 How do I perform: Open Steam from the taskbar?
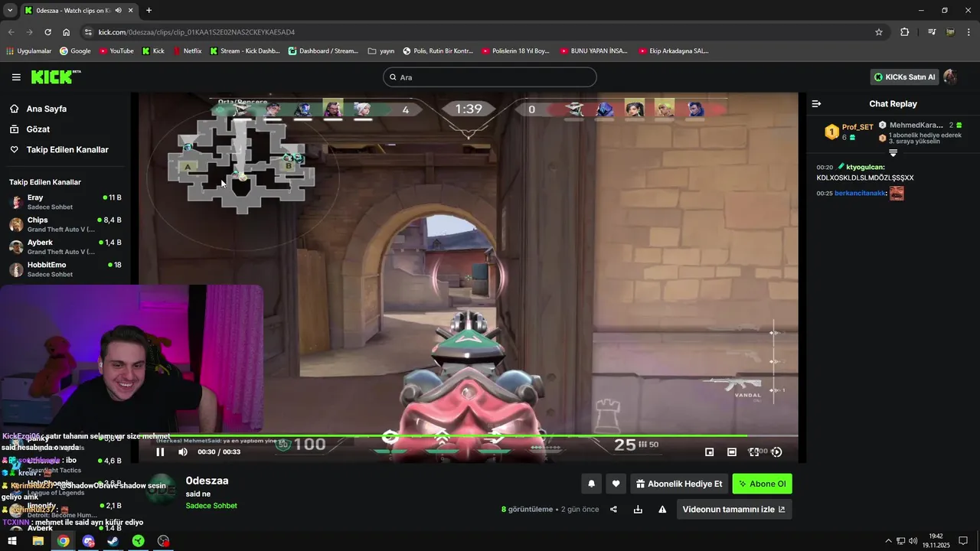113,541
